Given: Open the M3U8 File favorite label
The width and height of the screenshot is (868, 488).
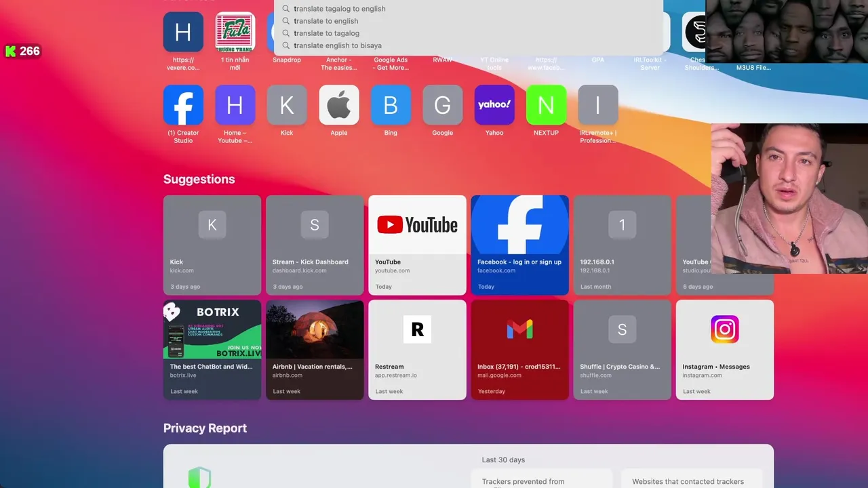Looking at the screenshot, I should (753, 67).
